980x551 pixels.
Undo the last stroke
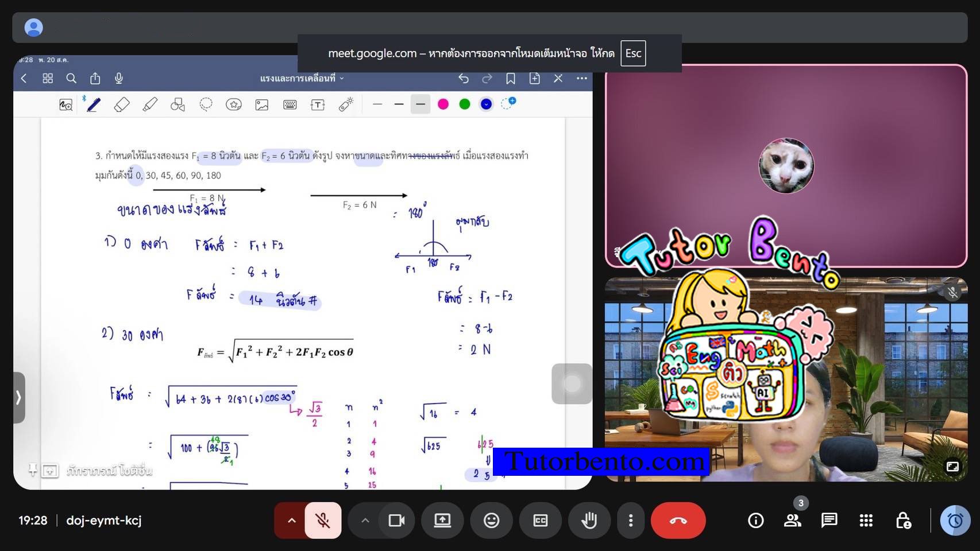[464, 79]
